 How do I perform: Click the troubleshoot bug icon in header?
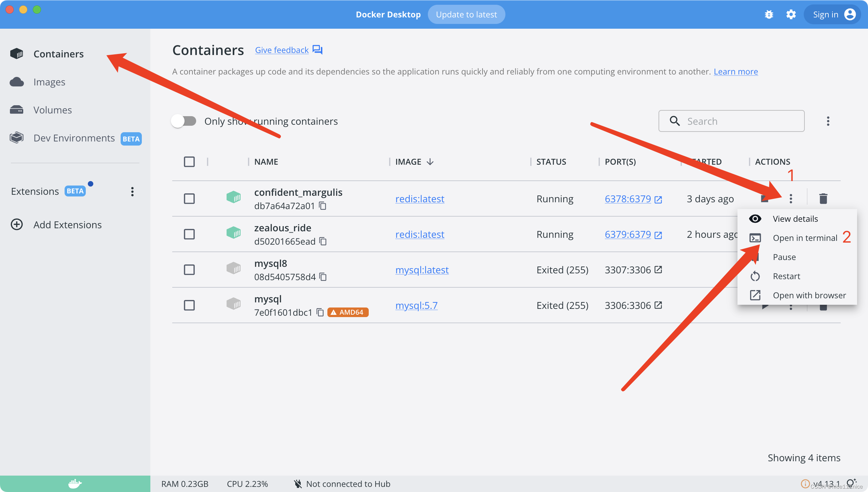tap(769, 14)
